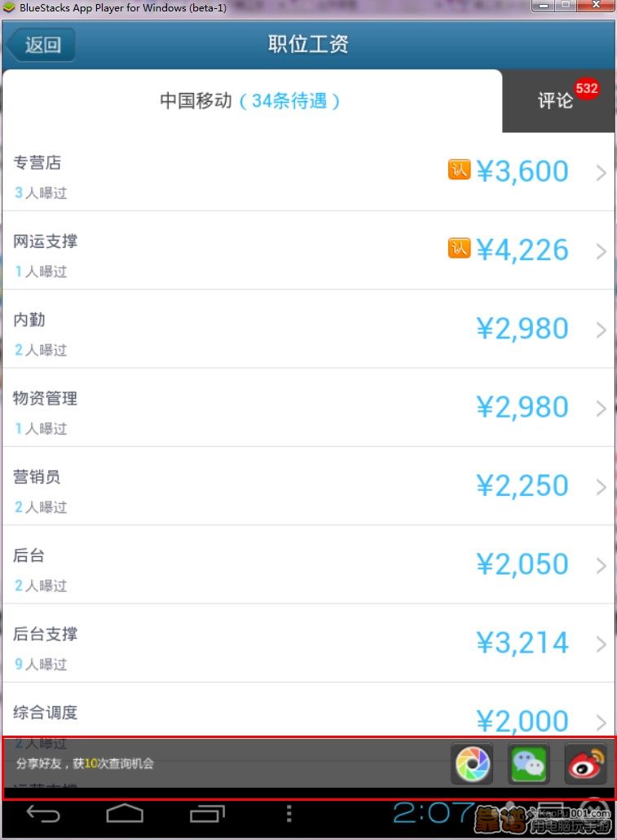Share via the colorful shutter icon
Image resolution: width=617 pixels, height=840 pixels.
tap(472, 764)
